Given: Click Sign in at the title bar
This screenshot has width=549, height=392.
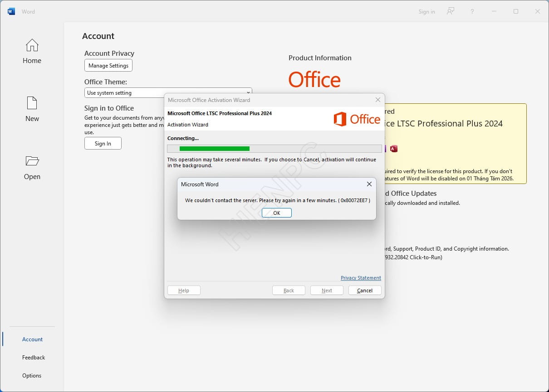Looking at the screenshot, I should click(426, 12).
